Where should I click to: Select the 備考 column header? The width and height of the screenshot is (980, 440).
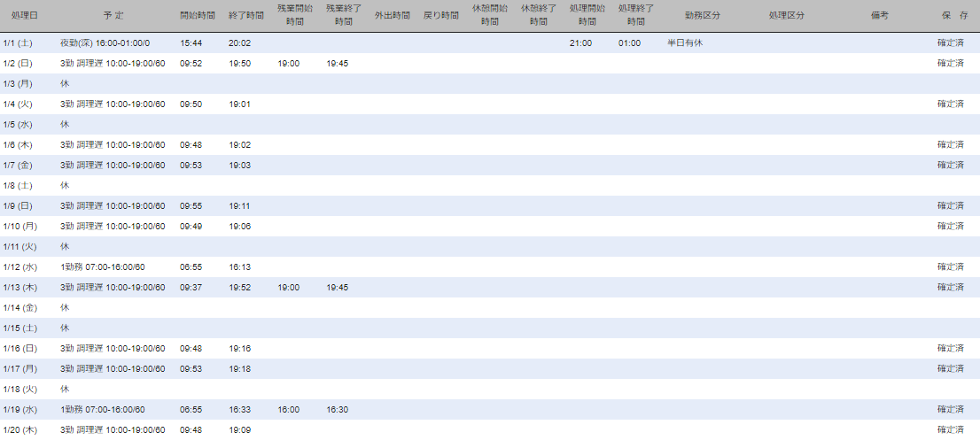[x=879, y=16]
